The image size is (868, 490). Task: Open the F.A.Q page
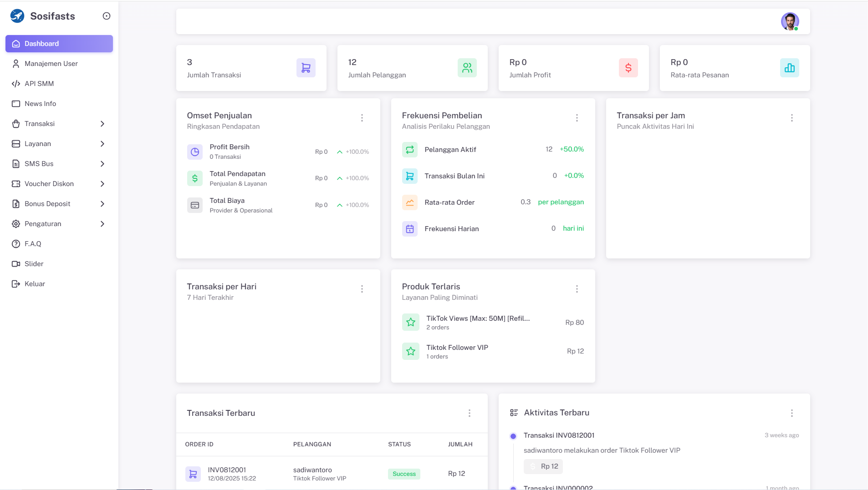[59, 244]
